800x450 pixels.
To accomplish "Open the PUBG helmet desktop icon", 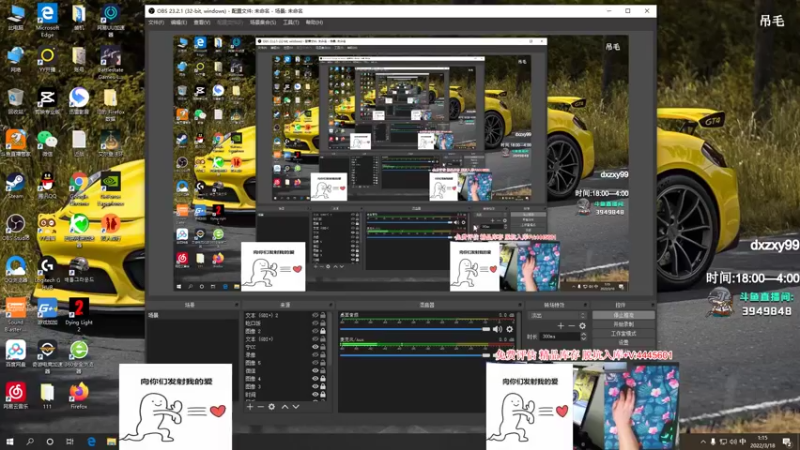I will click(x=79, y=270).
